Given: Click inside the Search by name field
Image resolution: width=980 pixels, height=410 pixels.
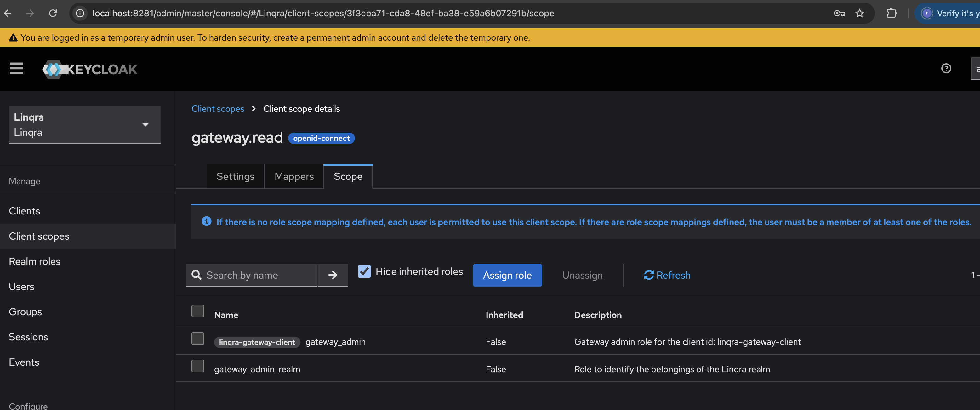Looking at the screenshot, I should (255, 275).
